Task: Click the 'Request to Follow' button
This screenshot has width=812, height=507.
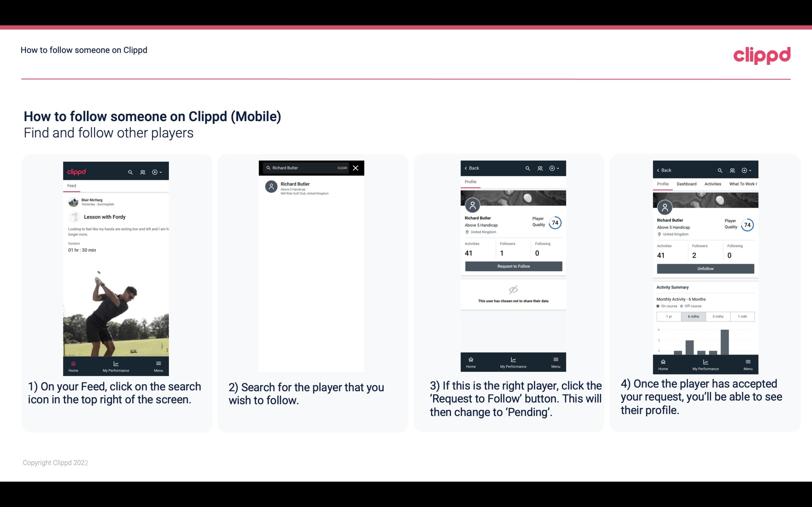Action: click(x=513, y=266)
